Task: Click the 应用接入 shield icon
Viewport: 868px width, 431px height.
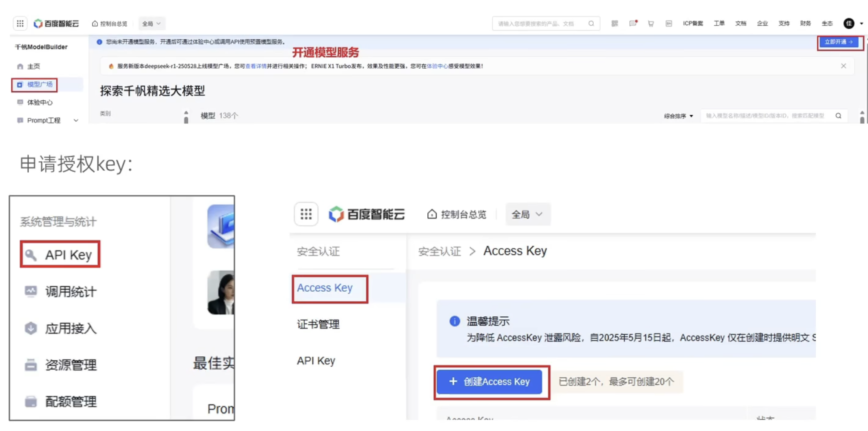Action: [x=31, y=328]
